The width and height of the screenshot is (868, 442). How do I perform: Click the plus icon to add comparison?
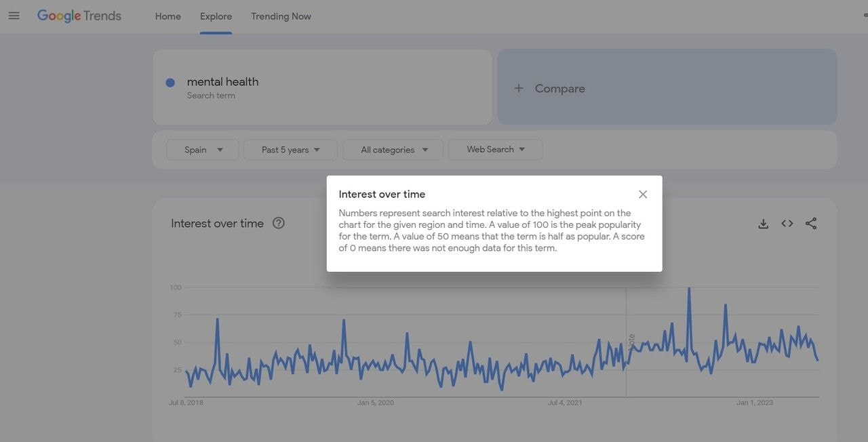coord(519,88)
